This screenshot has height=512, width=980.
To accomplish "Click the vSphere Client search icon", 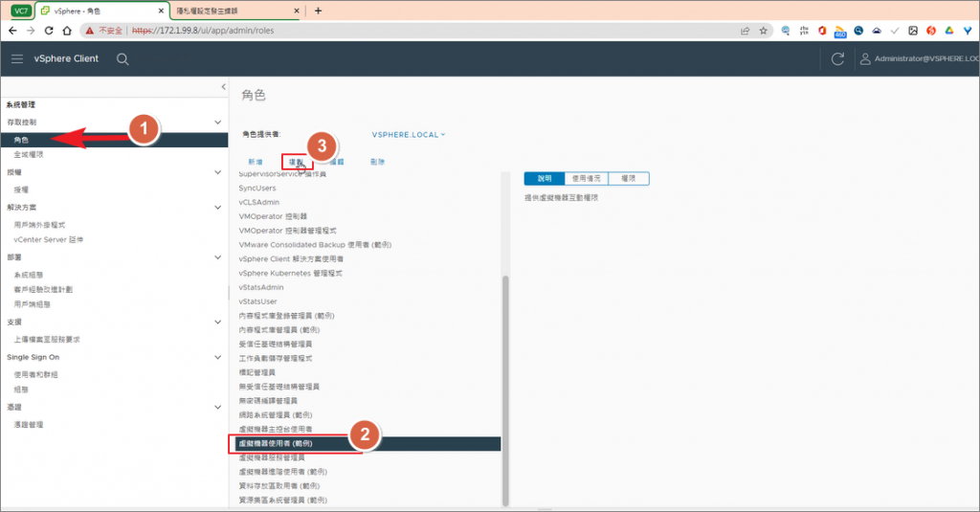I will click(122, 58).
